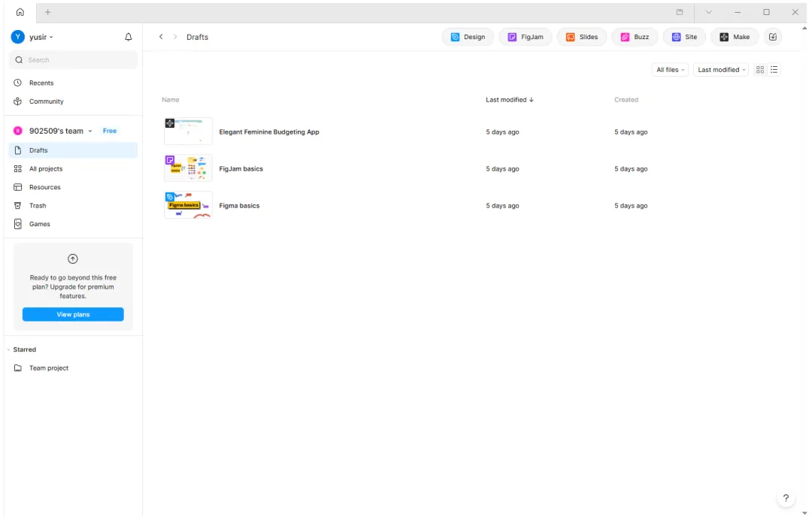Open All projects in sidebar
This screenshot has width=812, height=532.
click(73, 169)
